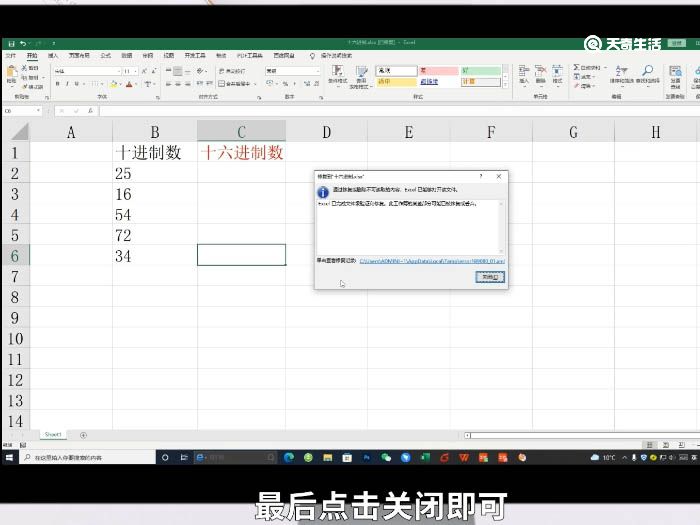Screen dimensions: 700x525
Task: Switch to the Data tab
Action: point(126,55)
